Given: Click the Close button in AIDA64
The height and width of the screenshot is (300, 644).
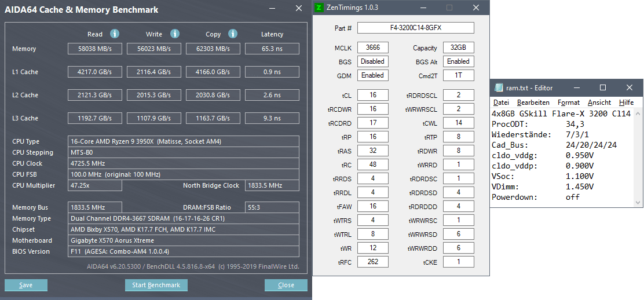Looking at the screenshot, I should (286, 285).
